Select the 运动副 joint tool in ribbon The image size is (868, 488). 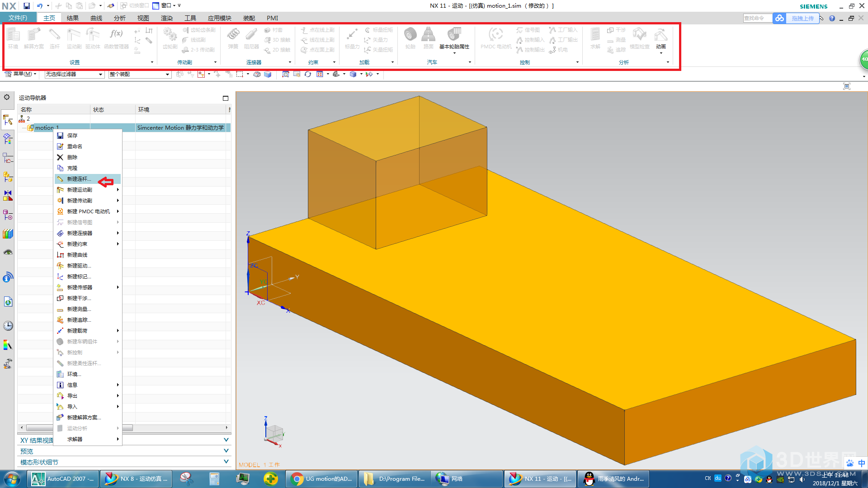pos(74,38)
